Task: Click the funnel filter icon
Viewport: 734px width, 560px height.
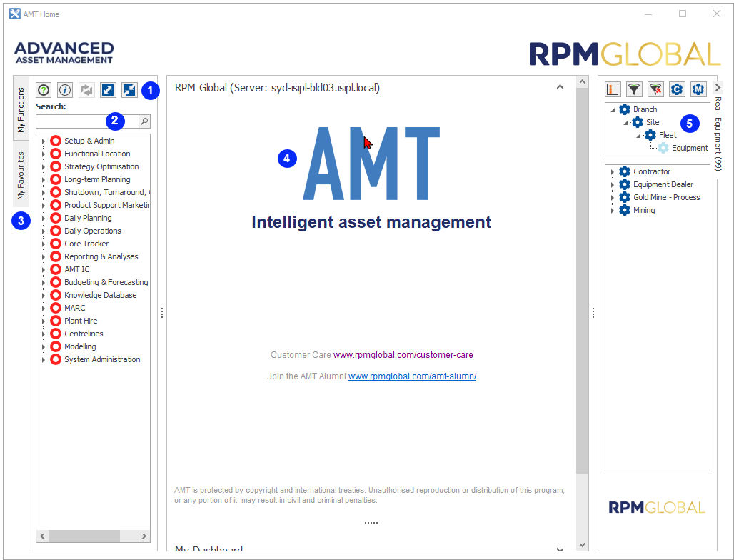Action: (x=634, y=89)
